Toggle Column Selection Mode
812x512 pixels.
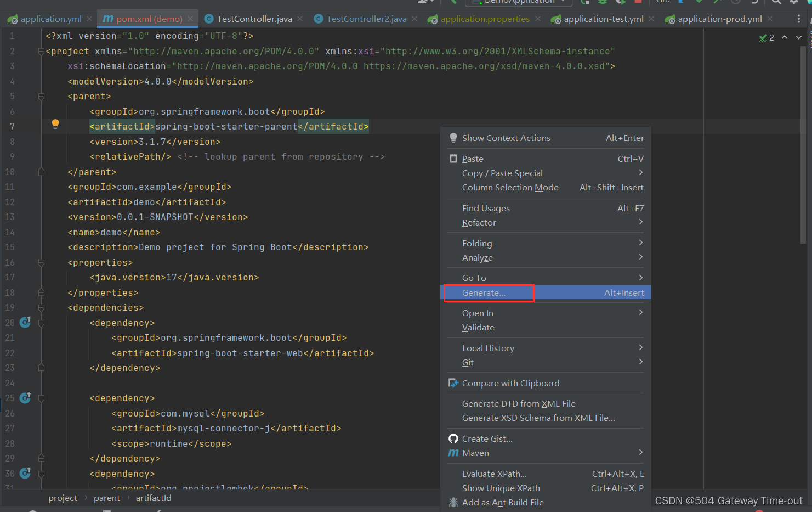click(546, 188)
